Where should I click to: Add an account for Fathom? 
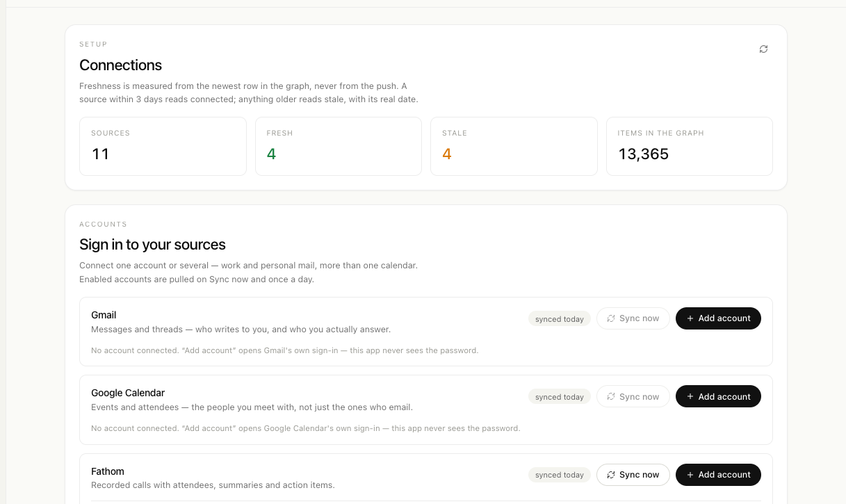tap(718, 475)
